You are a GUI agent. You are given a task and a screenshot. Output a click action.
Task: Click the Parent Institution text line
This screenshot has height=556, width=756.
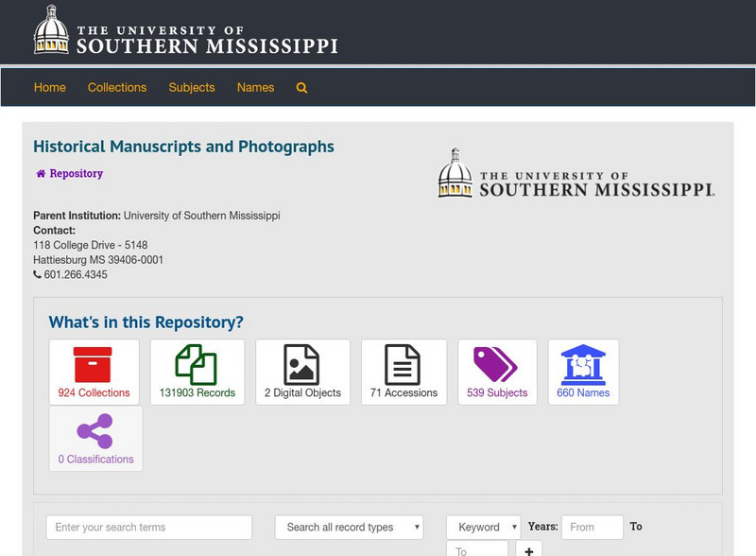tap(157, 216)
